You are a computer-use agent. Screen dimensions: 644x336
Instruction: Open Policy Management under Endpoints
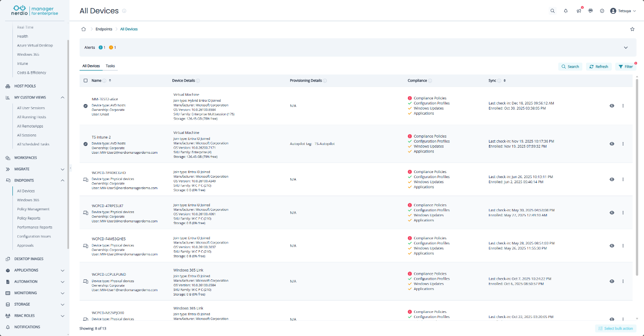33,209
